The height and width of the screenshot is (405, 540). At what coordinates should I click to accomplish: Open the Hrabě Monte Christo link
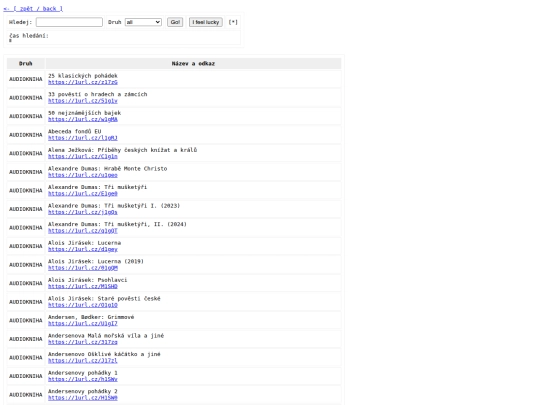(x=83, y=175)
